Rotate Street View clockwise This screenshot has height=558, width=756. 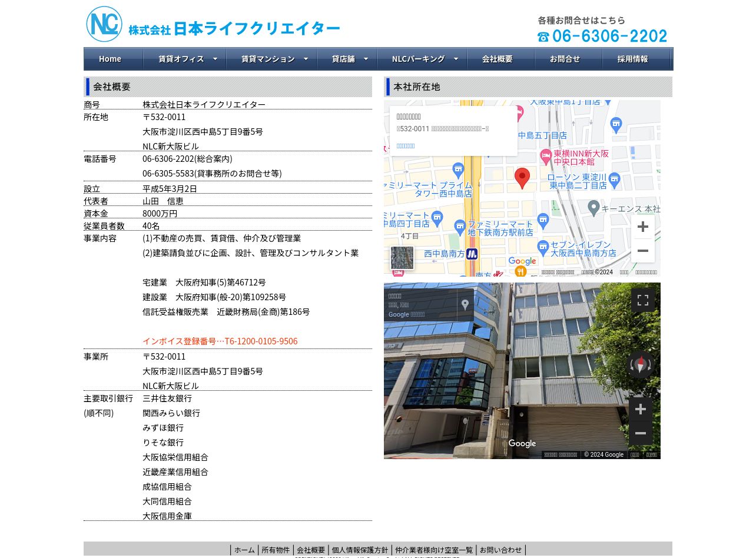point(650,365)
